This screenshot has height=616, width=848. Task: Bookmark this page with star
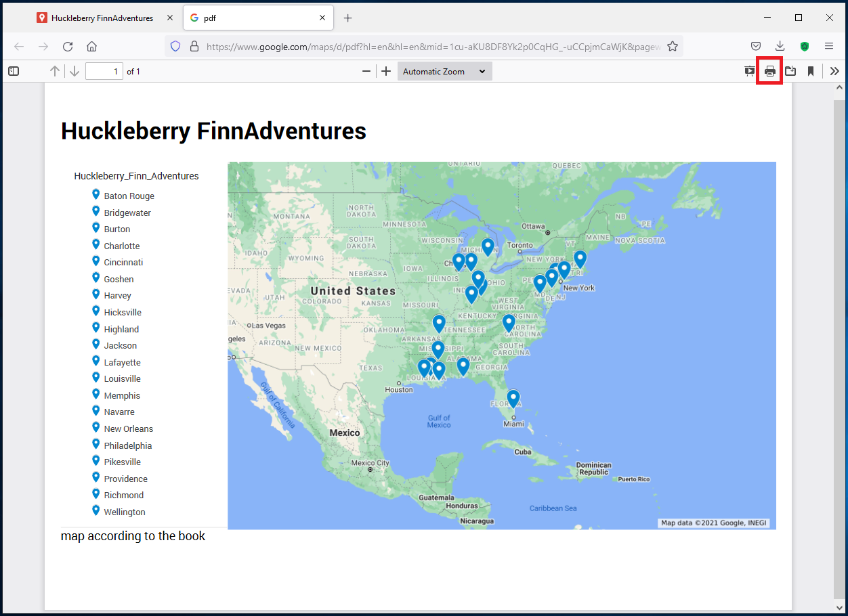pos(673,47)
